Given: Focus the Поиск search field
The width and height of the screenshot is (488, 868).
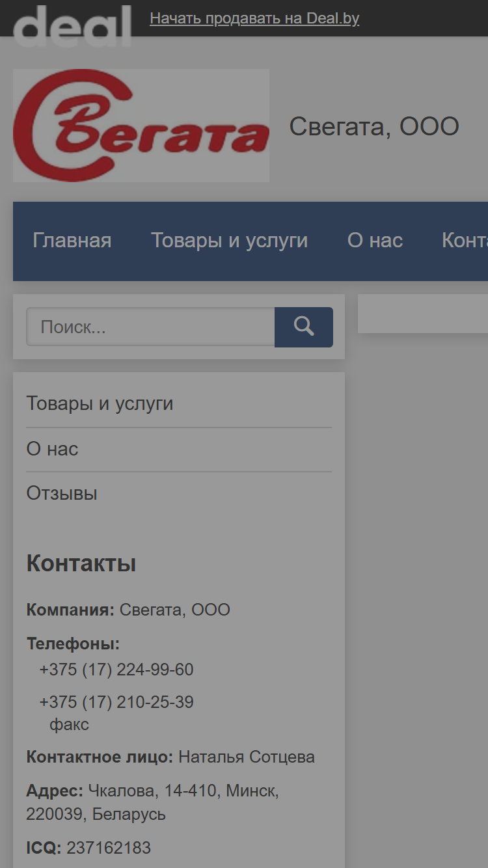Looking at the screenshot, I should click(150, 327).
